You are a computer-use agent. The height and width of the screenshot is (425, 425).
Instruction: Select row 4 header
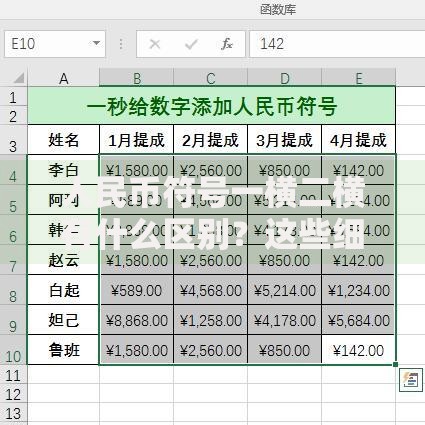point(13,170)
